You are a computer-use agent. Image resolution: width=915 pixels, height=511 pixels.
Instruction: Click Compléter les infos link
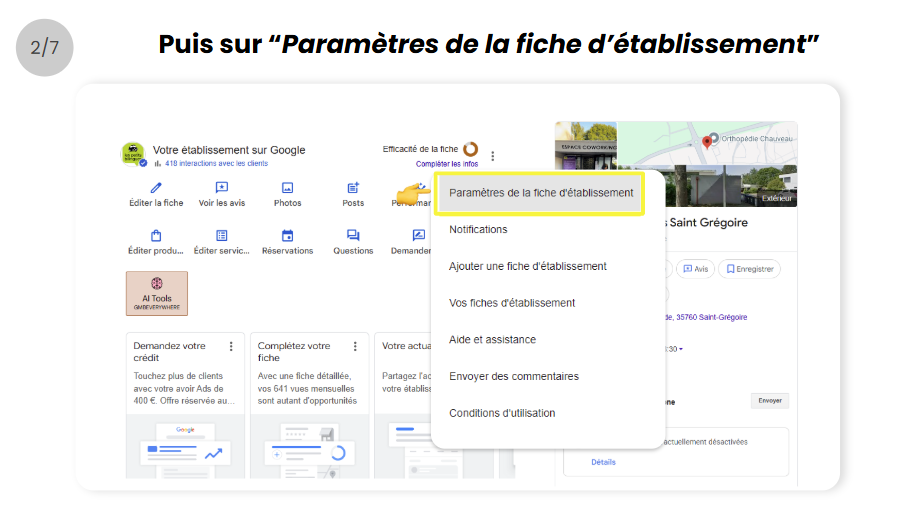pos(447,164)
